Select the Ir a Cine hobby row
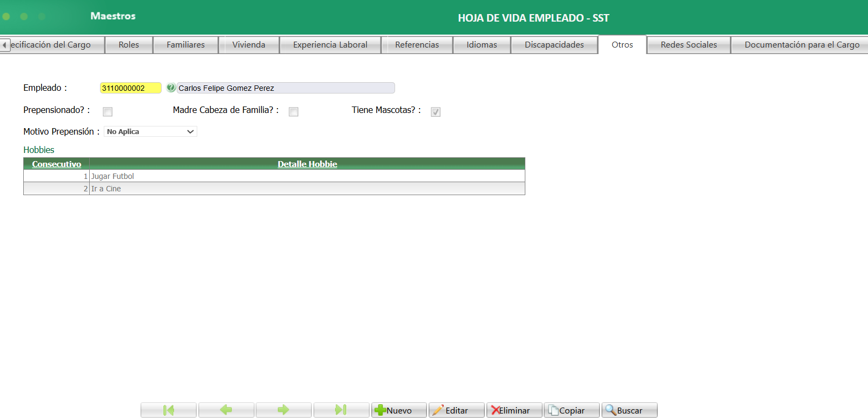Screen dimensions: 868x420 tap(274, 189)
